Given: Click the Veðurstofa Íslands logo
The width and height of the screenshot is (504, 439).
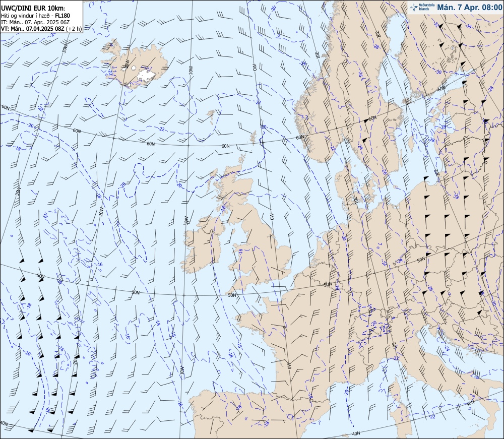Looking at the screenshot, I should click(422, 8).
